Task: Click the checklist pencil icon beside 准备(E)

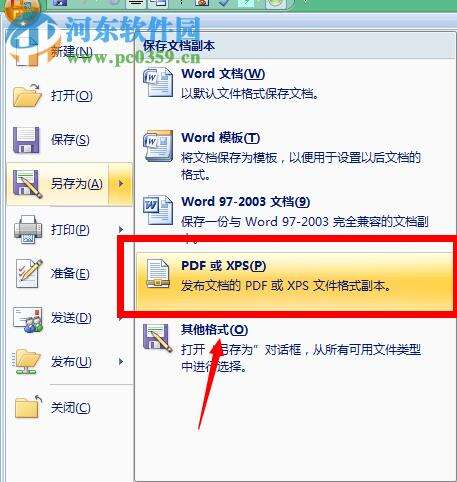Action: [29, 273]
